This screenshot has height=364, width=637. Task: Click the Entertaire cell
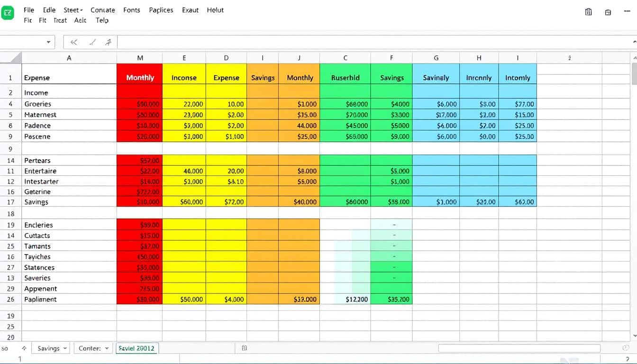[x=69, y=171]
